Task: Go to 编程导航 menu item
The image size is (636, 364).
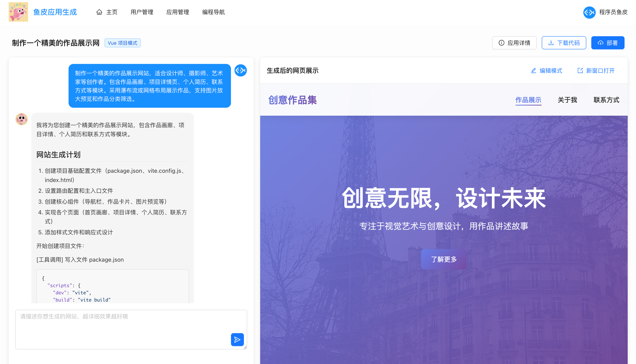Action: 213,12
